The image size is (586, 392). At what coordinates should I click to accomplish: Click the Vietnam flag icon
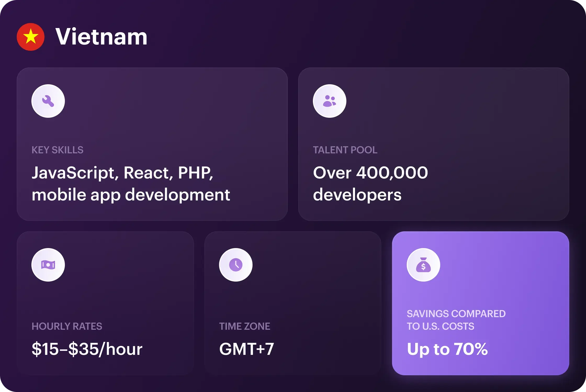tap(31, 37)
